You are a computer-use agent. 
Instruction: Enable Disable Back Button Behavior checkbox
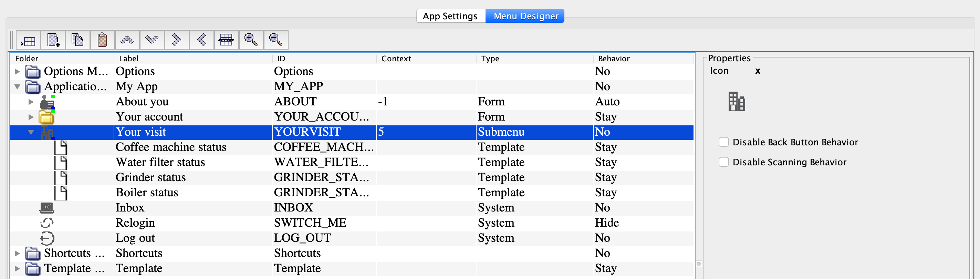[x=723, y=142]
